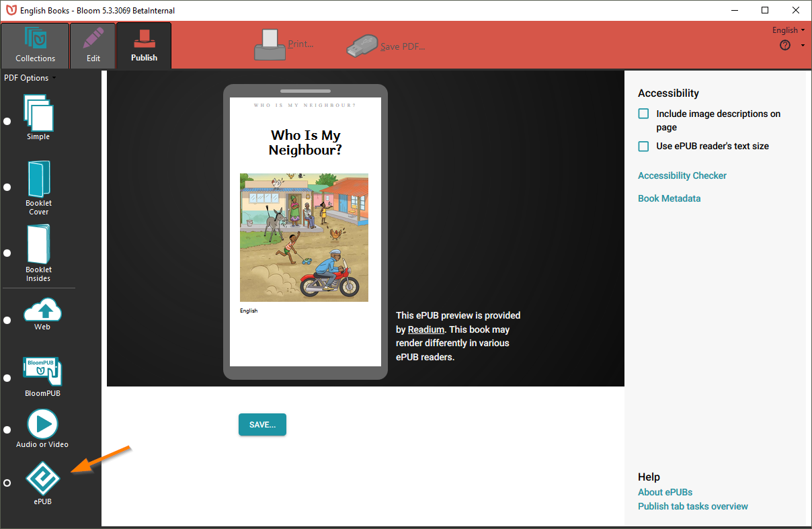Viewport: 812px width, 529px height.
Task: Toggle Use ePUB reader's text size
Action: tap(643, 146)
